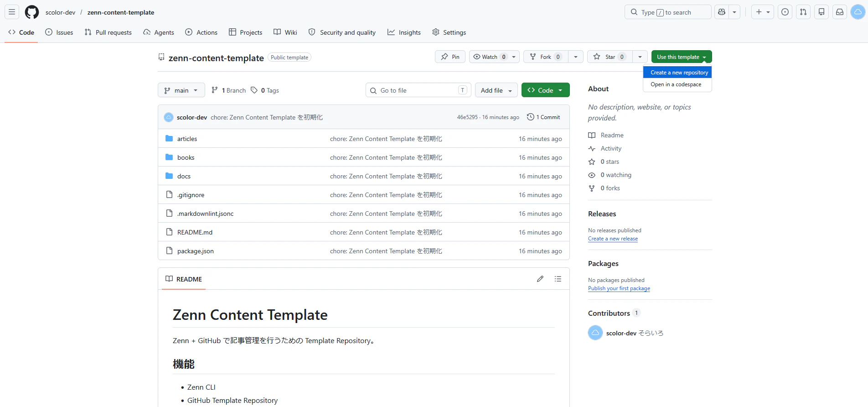Open repositories icon in top header

coord(821,12)
